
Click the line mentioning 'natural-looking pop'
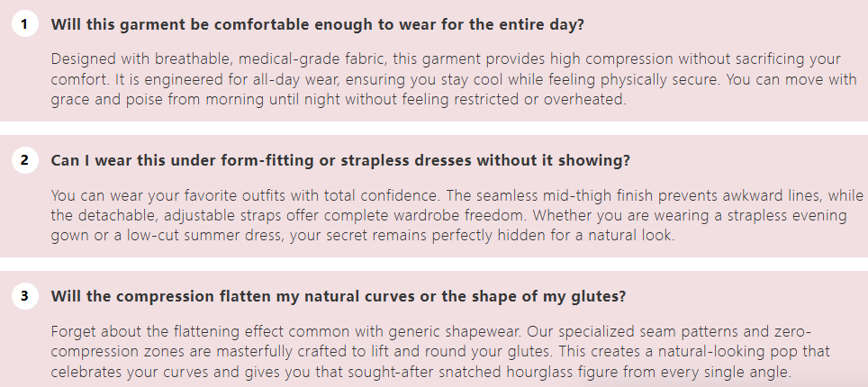(441, 351)
